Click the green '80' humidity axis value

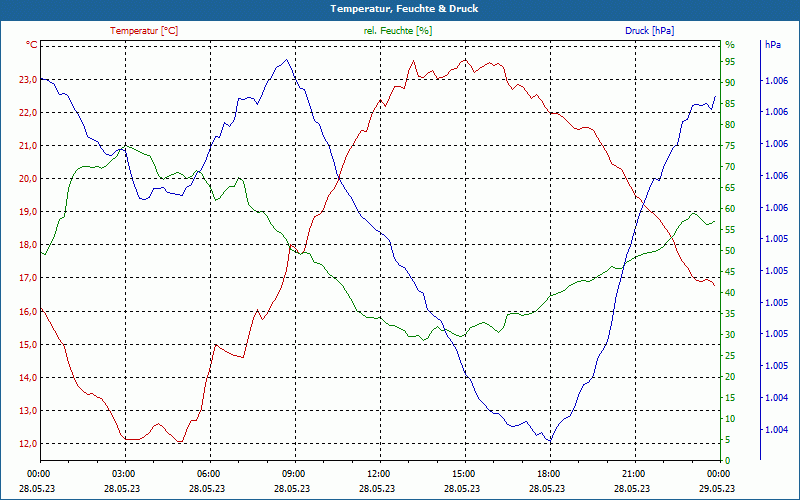[730, 125]
